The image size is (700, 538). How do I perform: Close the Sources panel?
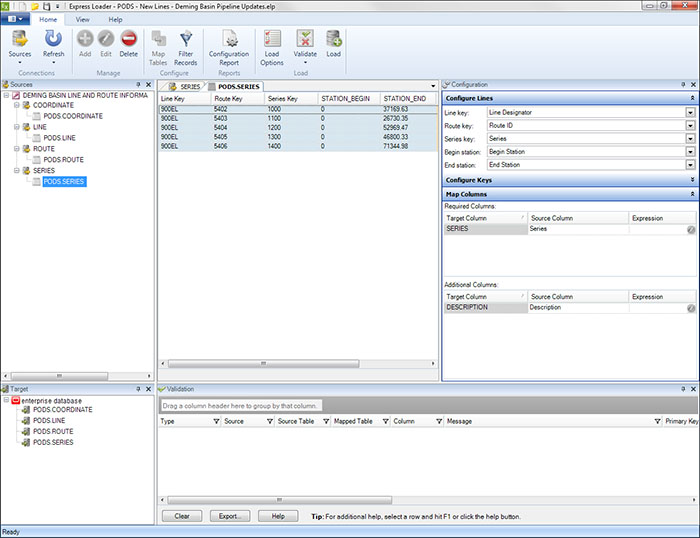tap(149, 84)
